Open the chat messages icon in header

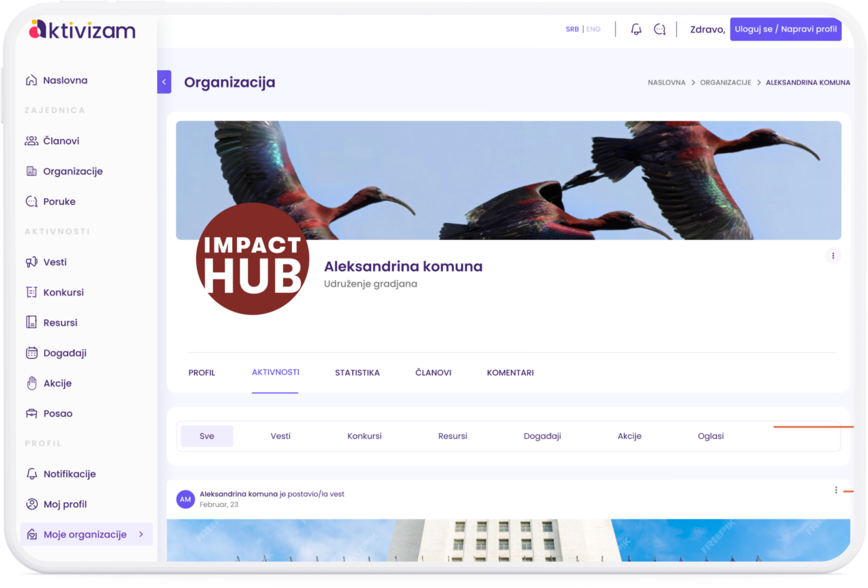point(659,29)
